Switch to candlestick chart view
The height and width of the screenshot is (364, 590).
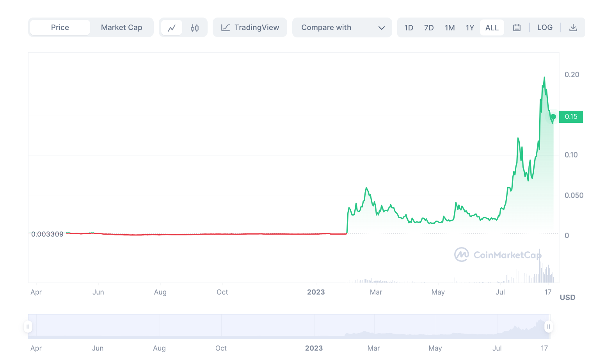tap(195, 28)
